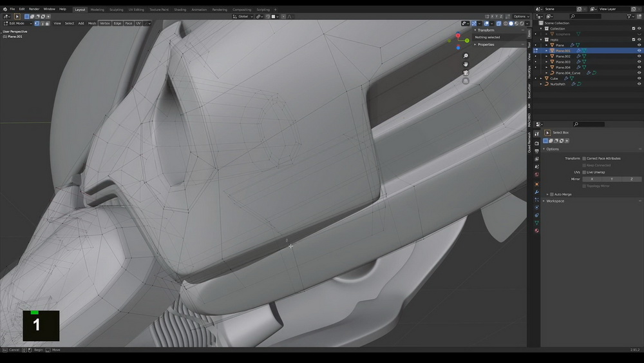Open the View Layer properties tab icon
This screenshot has height=363, width=644.
coord(536,159)
